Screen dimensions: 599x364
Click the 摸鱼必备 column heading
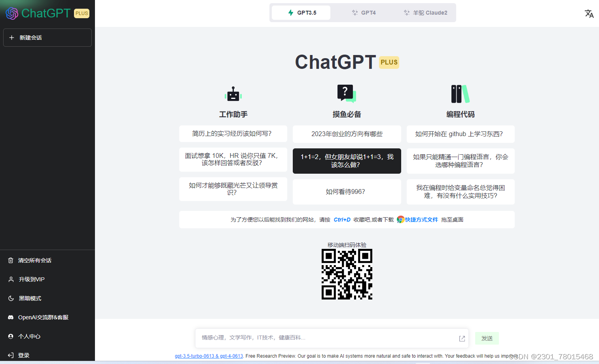pos(347,114)
